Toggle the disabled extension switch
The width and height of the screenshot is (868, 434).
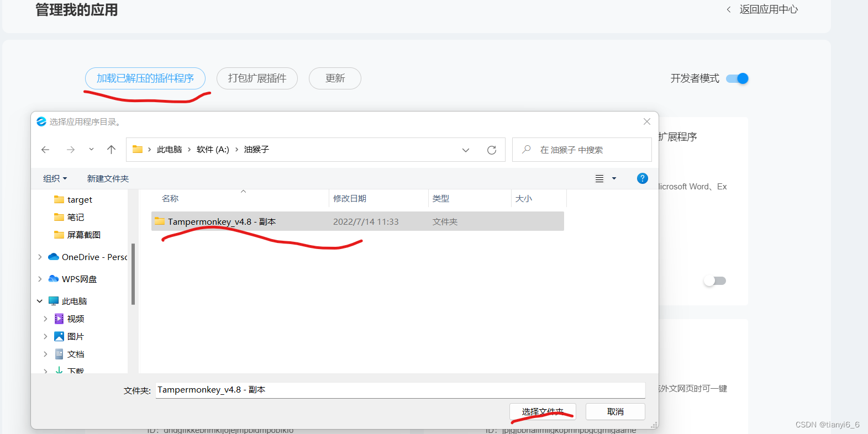(x=715, y=281)
